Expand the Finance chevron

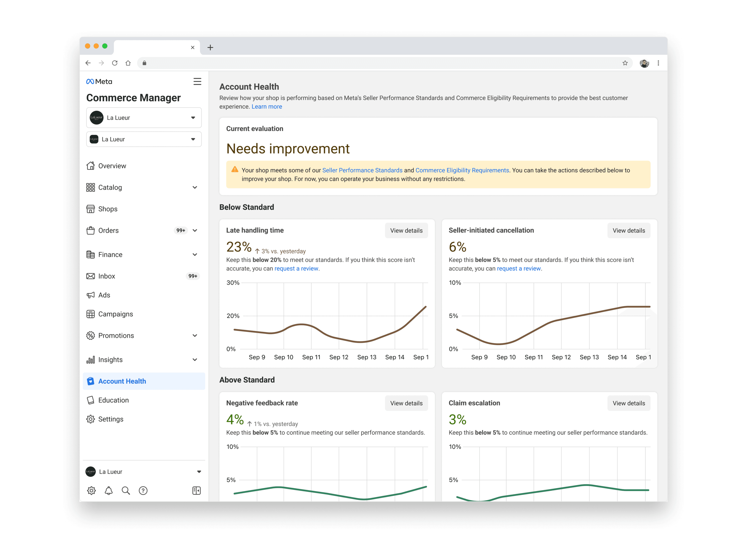pos(195,254)
